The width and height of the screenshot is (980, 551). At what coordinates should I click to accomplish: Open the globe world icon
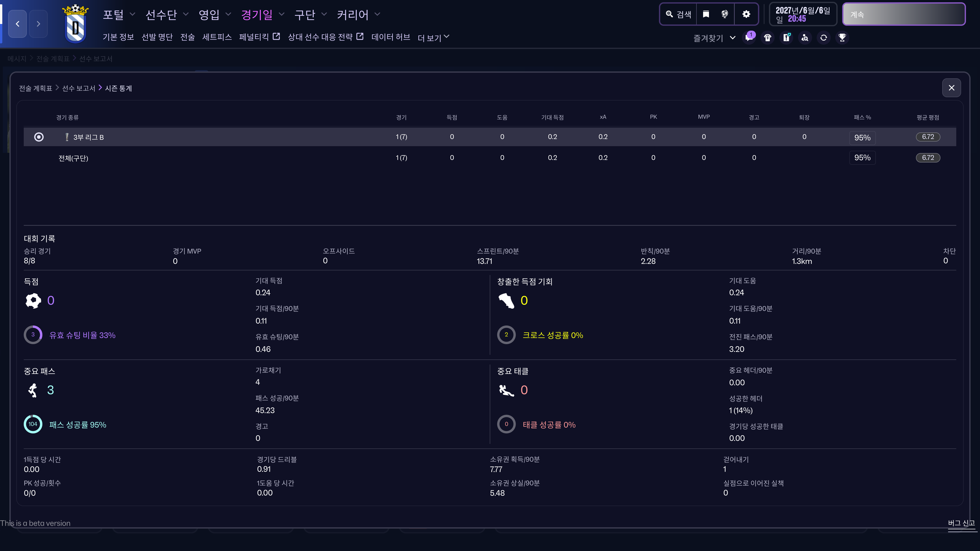[x=724, y=14]
